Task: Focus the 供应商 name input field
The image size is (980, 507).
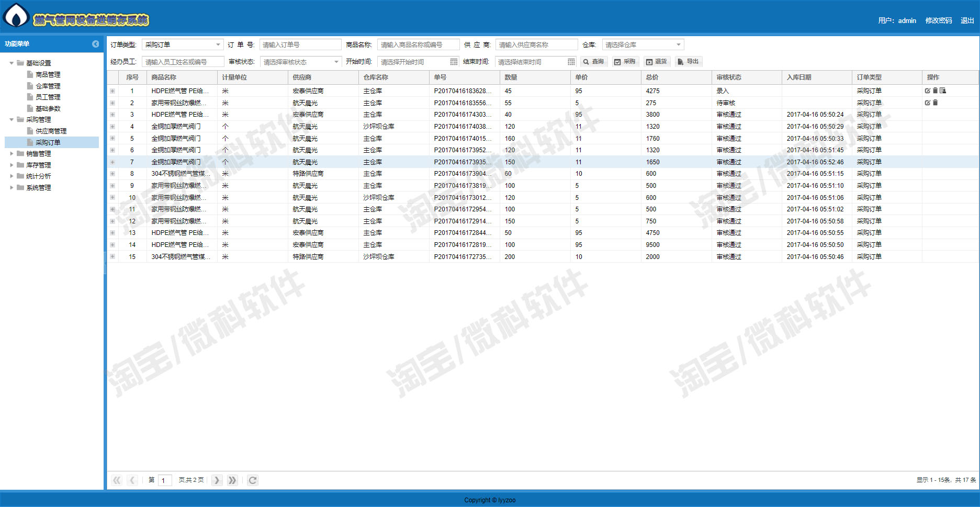Action: 536,44
